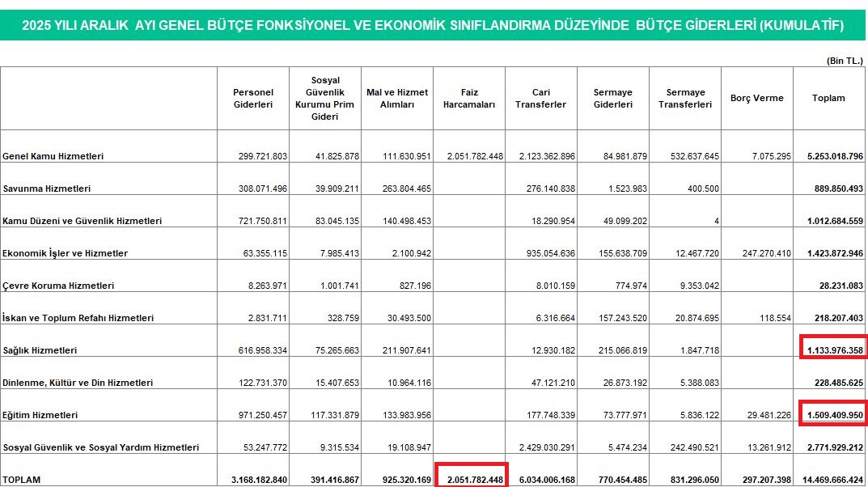Click the "Cari Transferler" column header
Screen dimensions: 868x487
[541, 98]
